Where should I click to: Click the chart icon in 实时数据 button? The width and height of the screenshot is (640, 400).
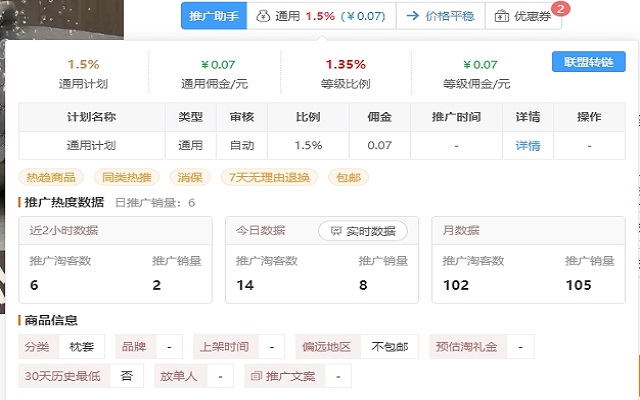click(x=336, y=231)
